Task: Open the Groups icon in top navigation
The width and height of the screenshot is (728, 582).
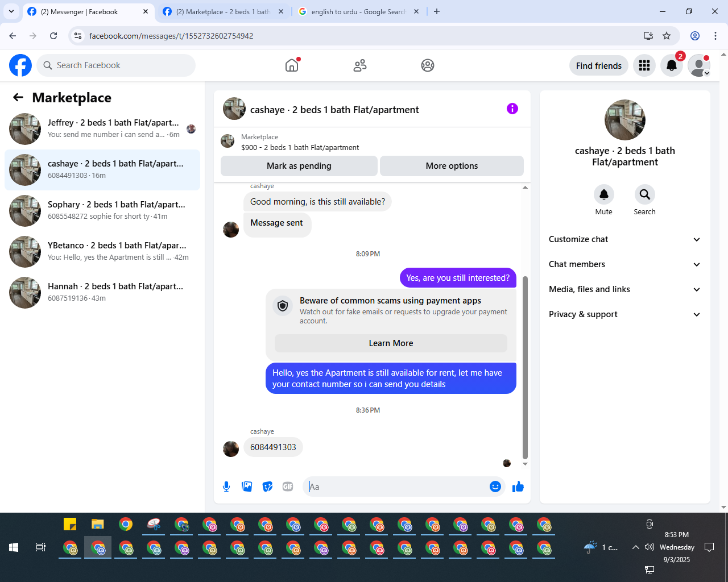Action: coord(428,65)
